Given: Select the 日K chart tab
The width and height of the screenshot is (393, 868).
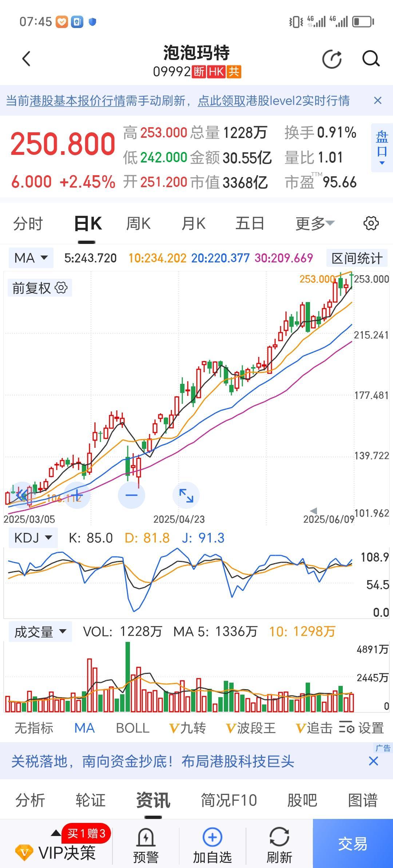Looking at the screenshot, I should click(x=88, y=223).
